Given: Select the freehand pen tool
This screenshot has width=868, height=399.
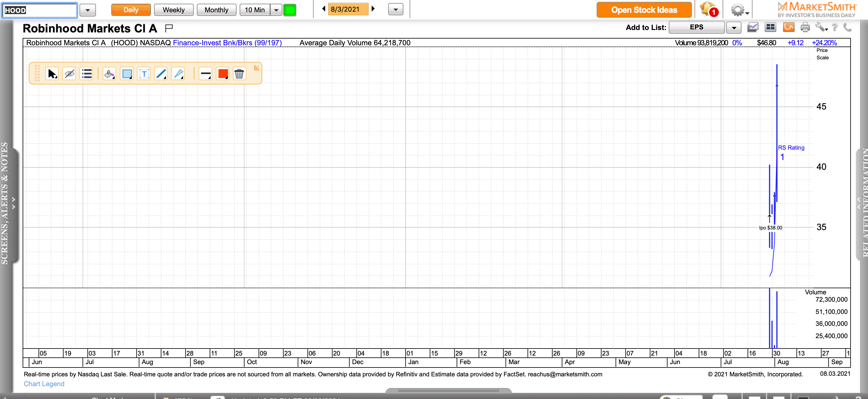Looking at the screenshot, I should point(178,73).
